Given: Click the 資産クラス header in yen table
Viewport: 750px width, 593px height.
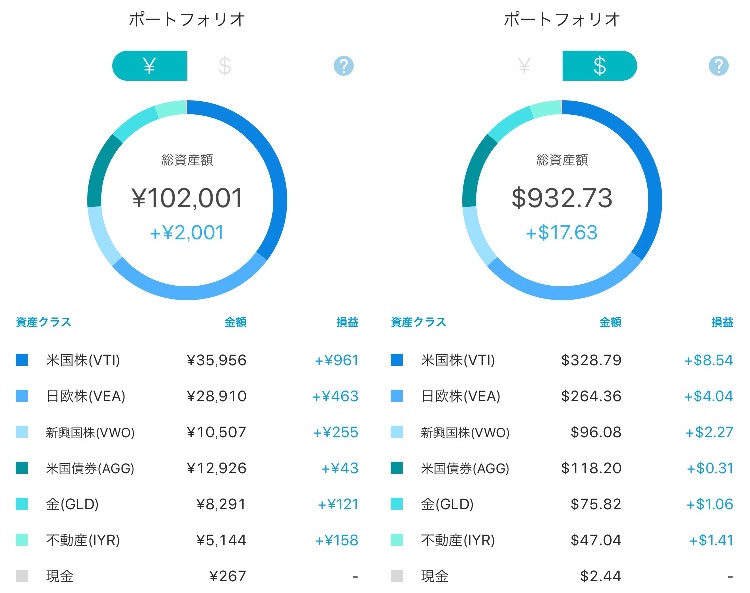Looking at the screenshot, I should click(44, 322).
